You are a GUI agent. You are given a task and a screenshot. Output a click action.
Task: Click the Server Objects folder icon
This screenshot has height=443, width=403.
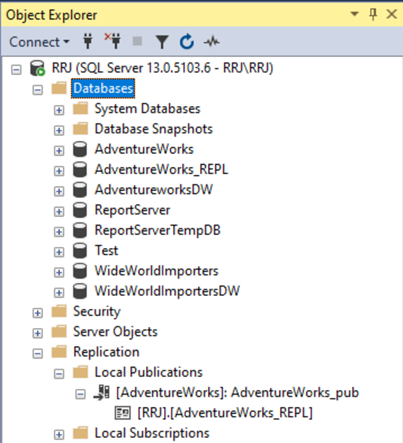coord(59,332)
